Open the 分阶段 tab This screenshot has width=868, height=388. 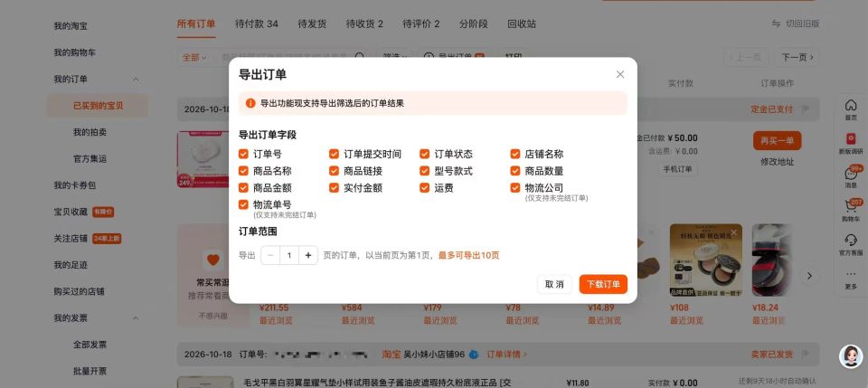click(x=473, y=24)
